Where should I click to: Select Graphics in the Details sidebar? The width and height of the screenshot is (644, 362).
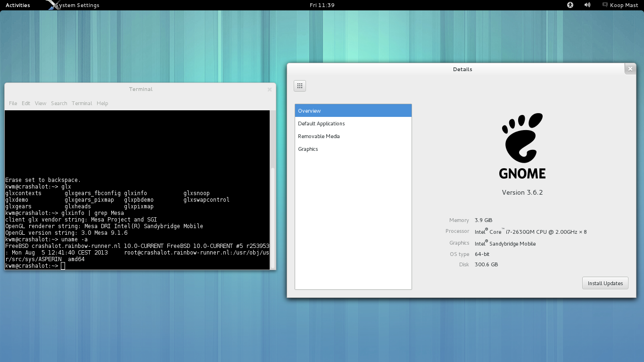308,149
